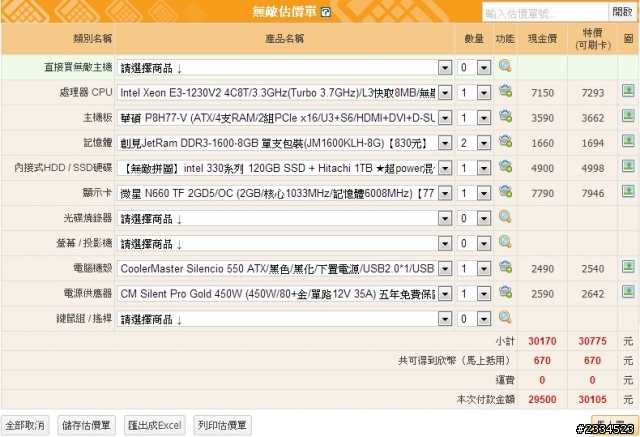Click the function icon in 處理器 CPU row

(505, 91)
